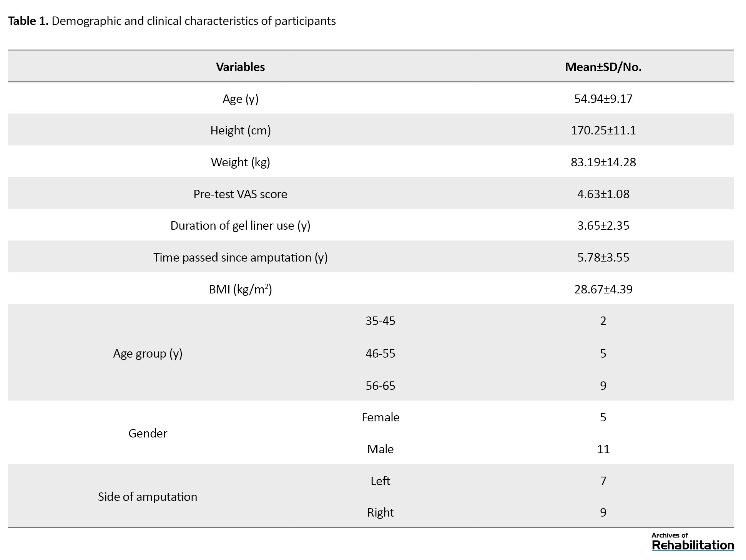Click the Pre-test VAS score label
This screenshot has width=746, height=560.
pyautogui.click(x=240, y=194)
